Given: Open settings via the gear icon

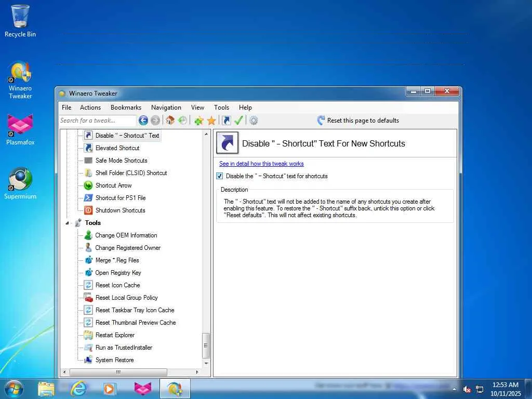Looking at the screenshot, I should coord(254,120).
